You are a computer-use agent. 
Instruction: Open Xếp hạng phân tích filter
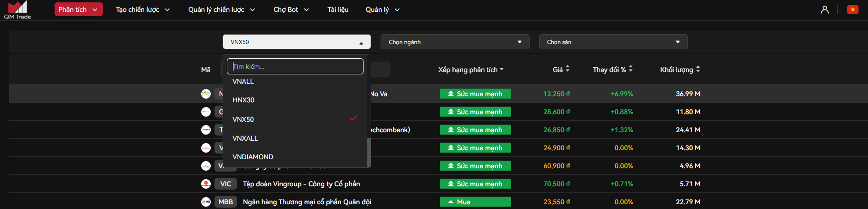point(471,70)
